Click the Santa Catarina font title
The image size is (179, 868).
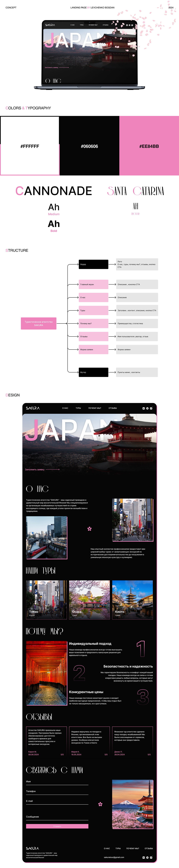[135, 191]
